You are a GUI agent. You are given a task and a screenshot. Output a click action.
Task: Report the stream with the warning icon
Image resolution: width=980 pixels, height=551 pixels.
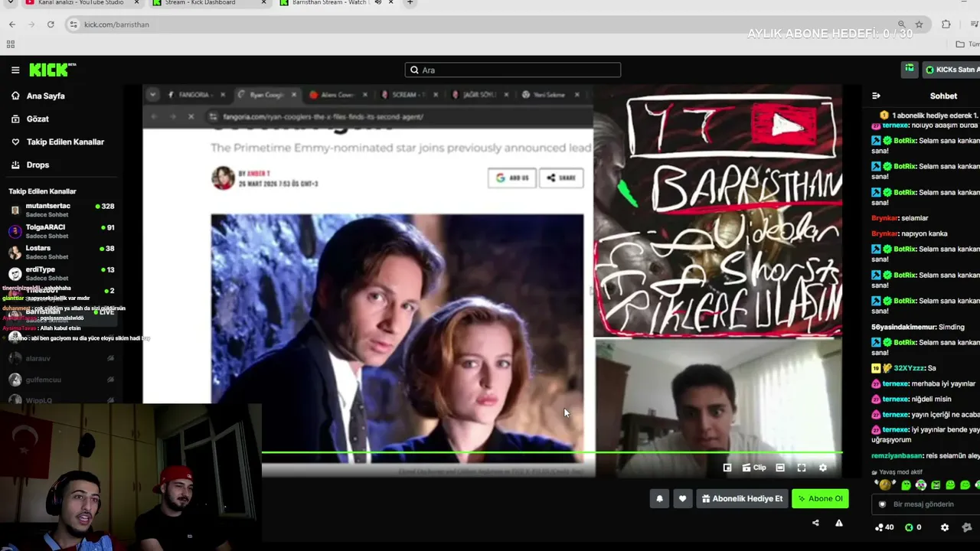[x=839, y=523]
